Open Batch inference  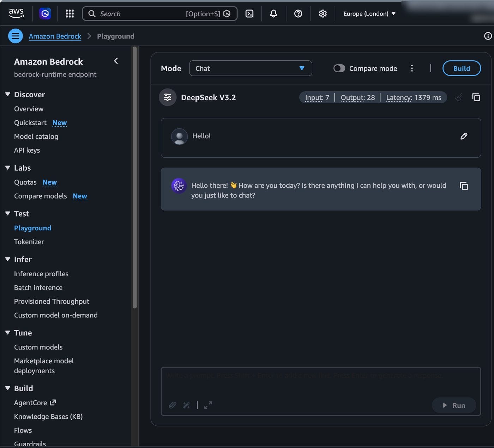(38, 287)
